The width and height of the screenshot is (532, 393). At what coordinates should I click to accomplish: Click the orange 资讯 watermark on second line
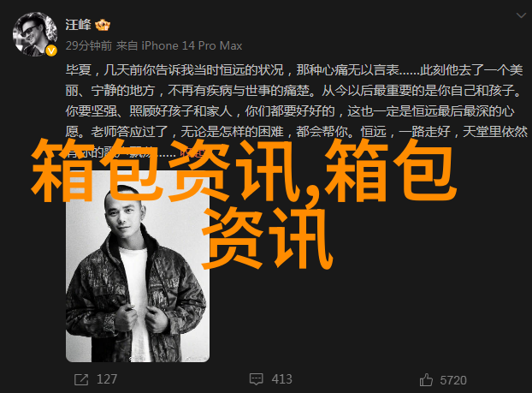[267, 238]
